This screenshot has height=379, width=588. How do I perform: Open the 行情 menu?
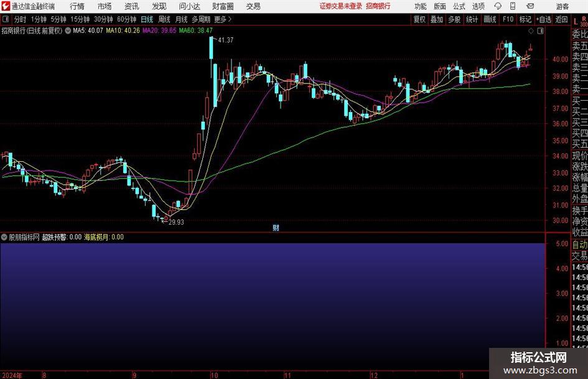(x=77, y=6)
